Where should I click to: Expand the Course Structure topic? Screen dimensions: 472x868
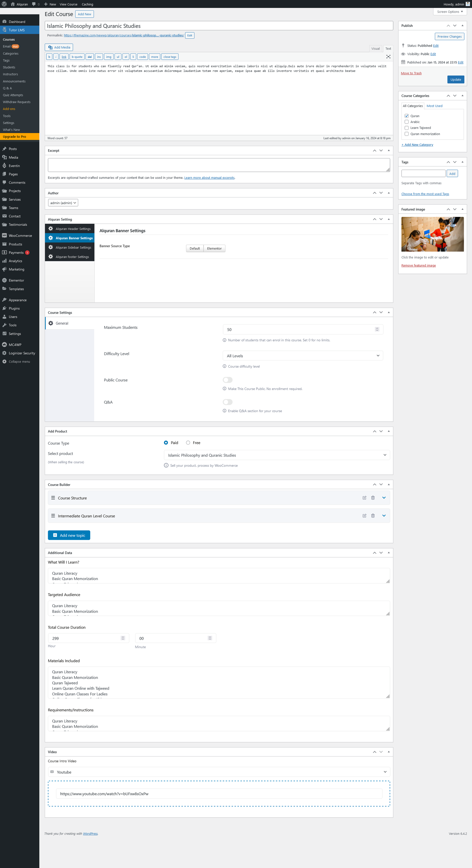(384, 498)
